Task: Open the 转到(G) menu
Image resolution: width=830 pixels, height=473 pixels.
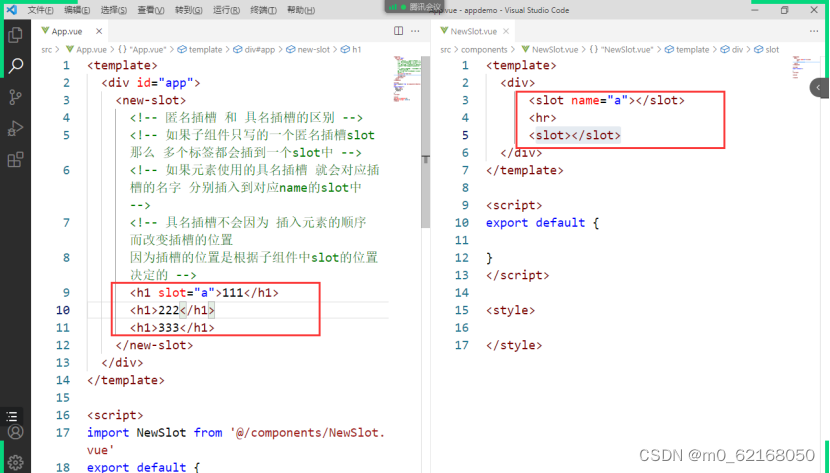Action: [188, 10]
